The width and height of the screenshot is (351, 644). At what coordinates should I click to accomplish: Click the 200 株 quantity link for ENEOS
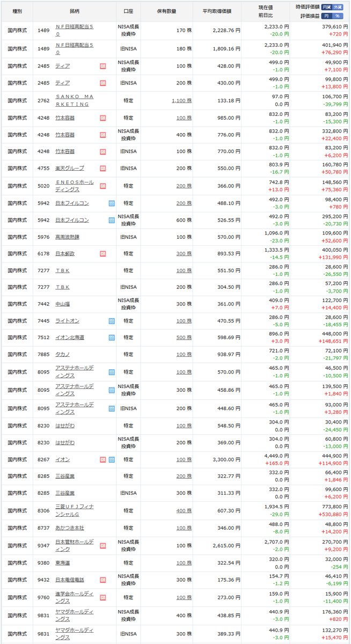click(x=184, y=186)
